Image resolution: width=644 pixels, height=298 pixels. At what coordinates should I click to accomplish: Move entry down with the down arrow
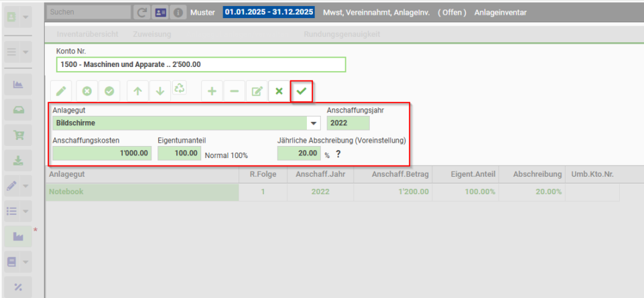pos(160,91)
